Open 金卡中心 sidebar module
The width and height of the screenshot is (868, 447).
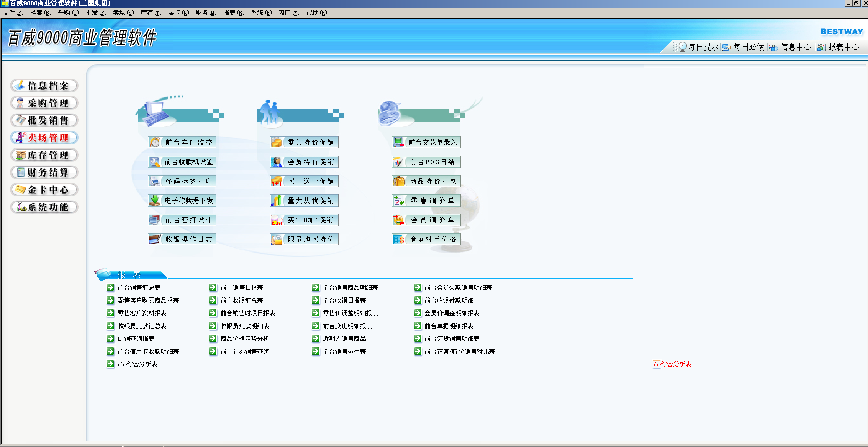click(44, 190)
